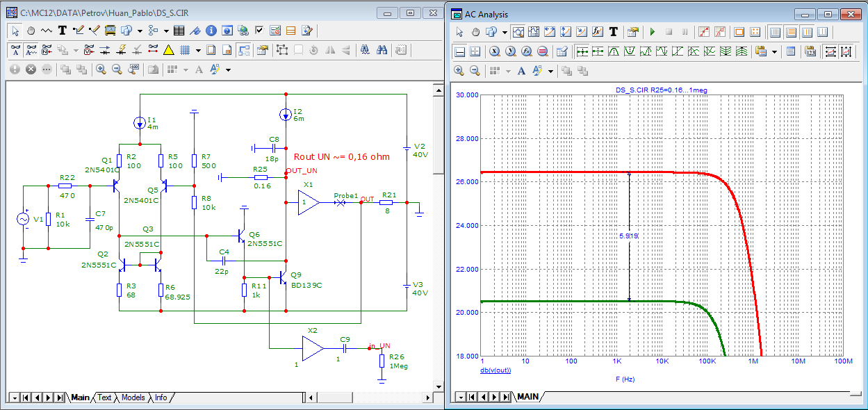Image resolution: width=868 pixels, height=410 pixels.
Task: Open the dropdown arrow beside the clipboard icon in AC Analysis
Action: pyautogui.click(x=774, y=51)
